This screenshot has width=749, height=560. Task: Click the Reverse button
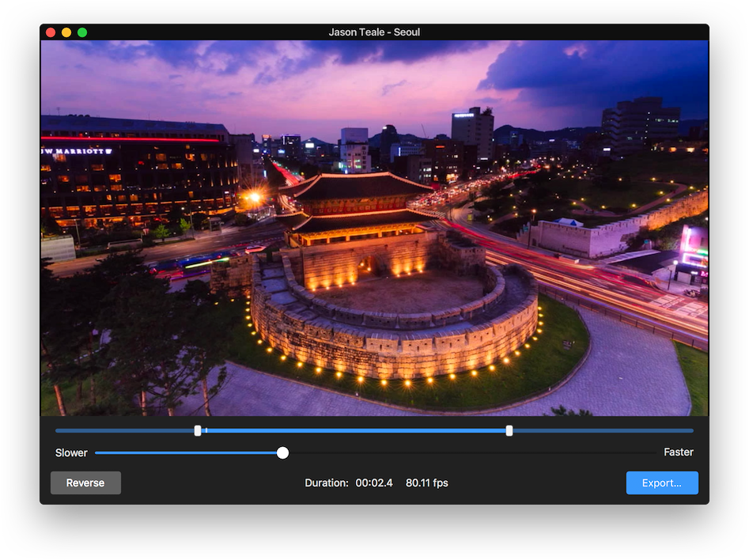click(x=85, y=483)
